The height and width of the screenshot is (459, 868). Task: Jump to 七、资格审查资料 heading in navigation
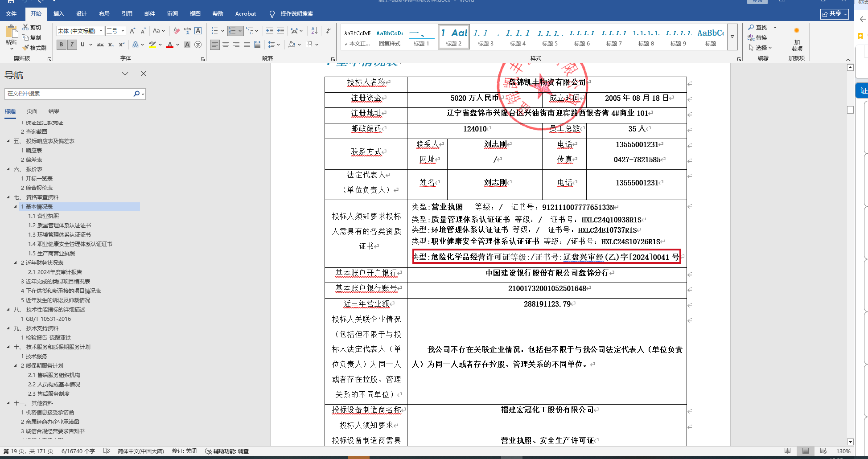[x=36, y=197]
